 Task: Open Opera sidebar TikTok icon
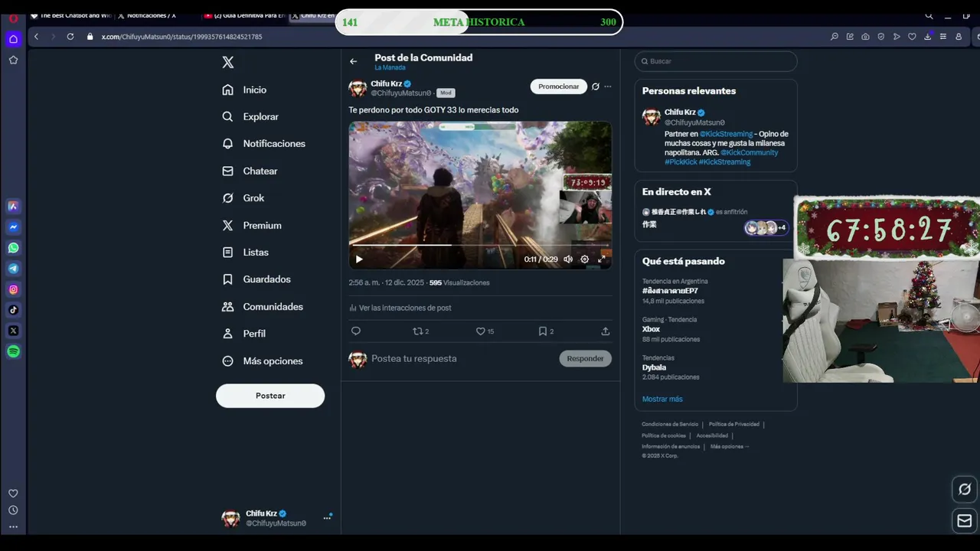click(13, 310)
